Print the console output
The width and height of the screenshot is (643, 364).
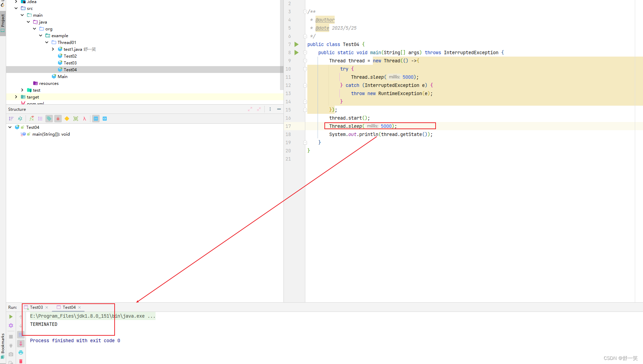pos(21,352)
